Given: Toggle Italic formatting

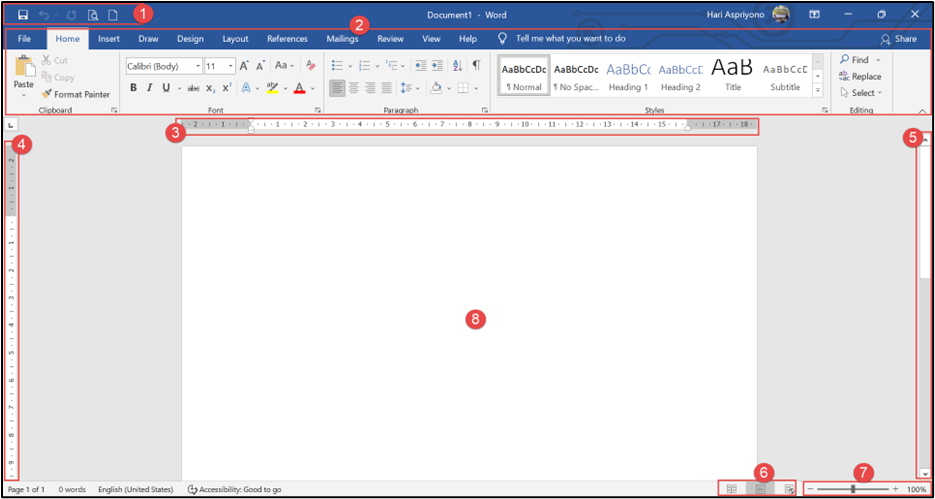Looking at the screenshot, I should click(x=149, y=88).
